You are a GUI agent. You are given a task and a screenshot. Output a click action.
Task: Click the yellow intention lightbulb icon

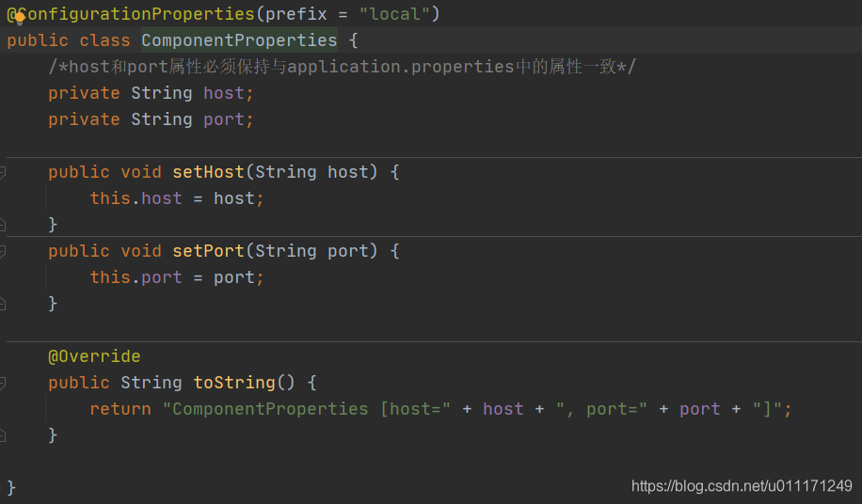coord(20,19)
